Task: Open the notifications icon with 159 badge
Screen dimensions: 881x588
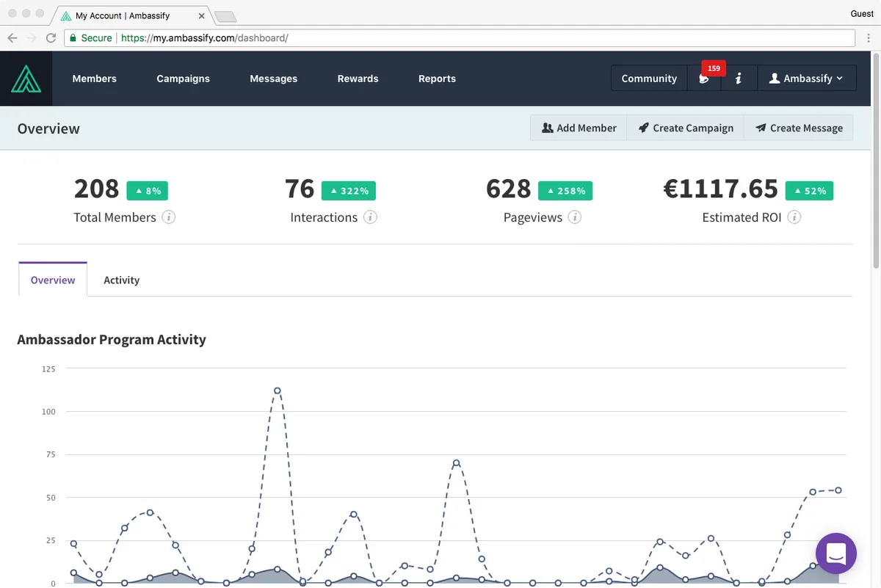Action: click(705, 79)
